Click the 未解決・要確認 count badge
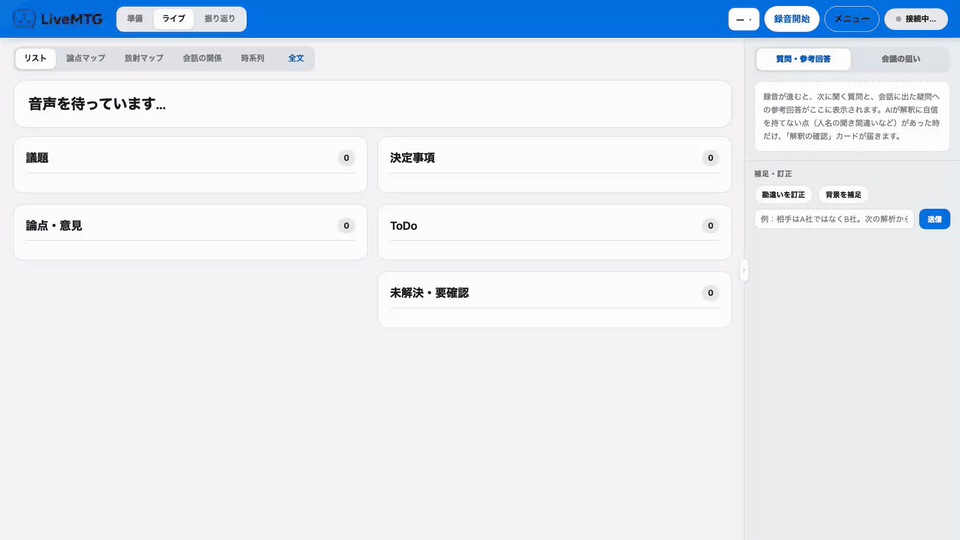This screenshot has height=540, width=960. 710,293
